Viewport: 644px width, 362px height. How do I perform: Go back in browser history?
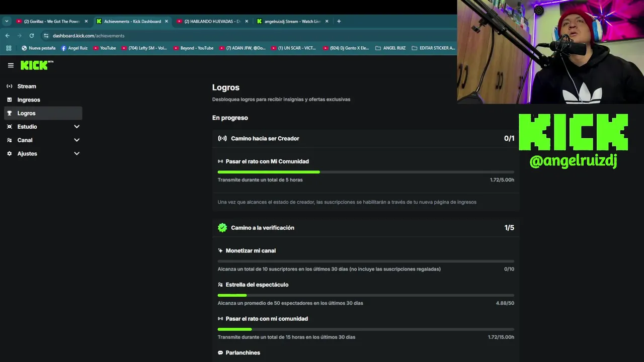7,36
